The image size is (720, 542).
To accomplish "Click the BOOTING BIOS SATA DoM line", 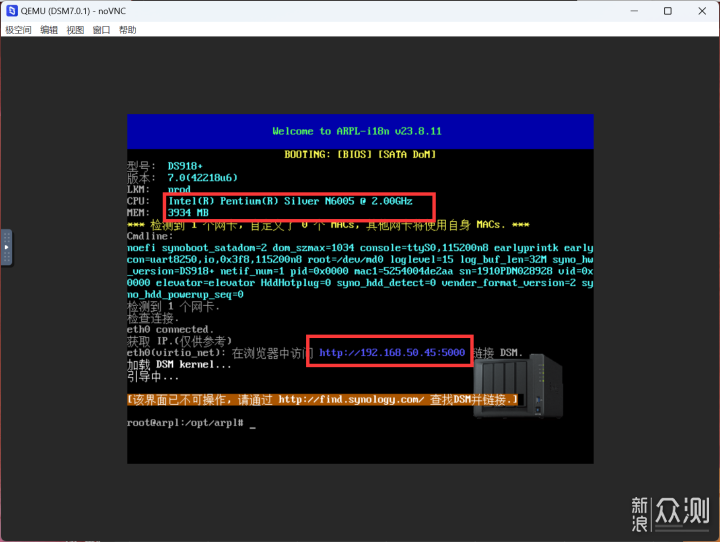I will click(359, 154).
